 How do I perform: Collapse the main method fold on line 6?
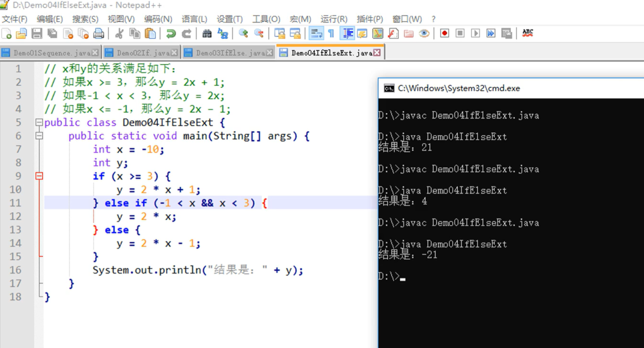coord(39,136)
